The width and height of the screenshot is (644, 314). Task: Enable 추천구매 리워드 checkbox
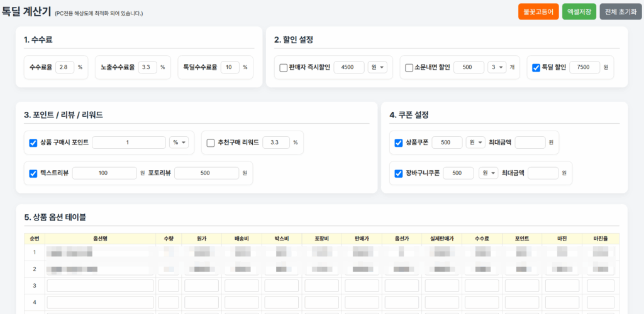tap(211, 143)
